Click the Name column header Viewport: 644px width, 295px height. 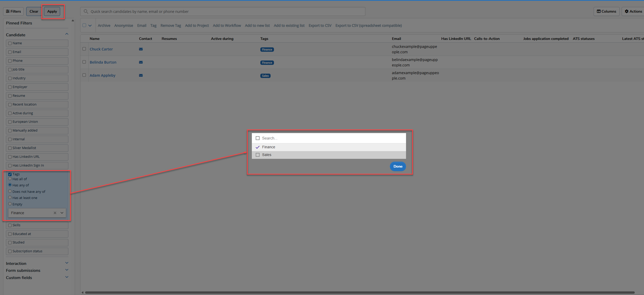95,39
